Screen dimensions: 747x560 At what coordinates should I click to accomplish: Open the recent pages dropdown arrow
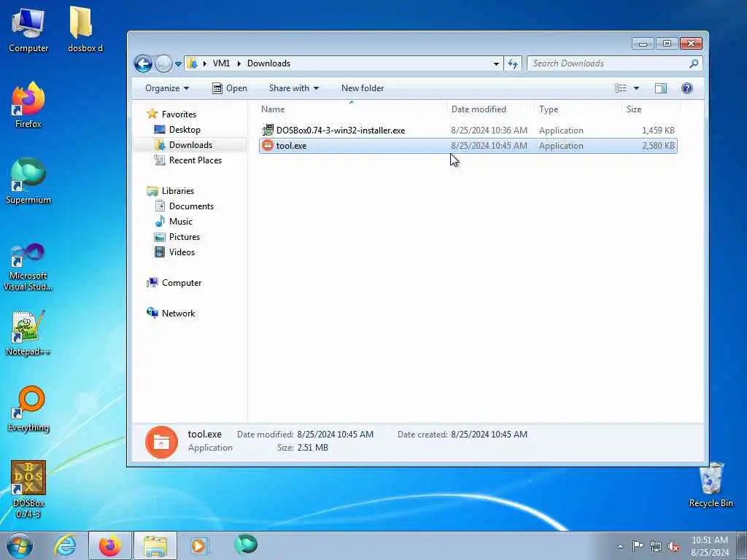[x=178, y=63]
